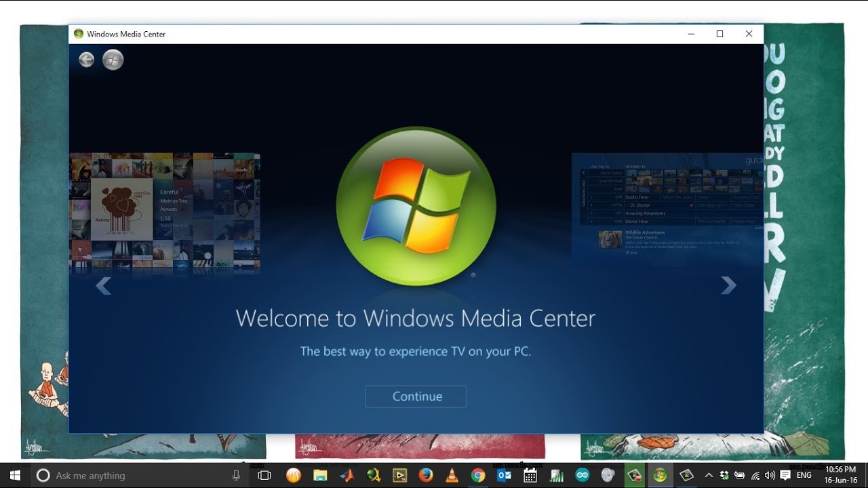The image size is (868, 488).
Task: Open File Explorer from the taskbar
Action: (x=320, y=475)
